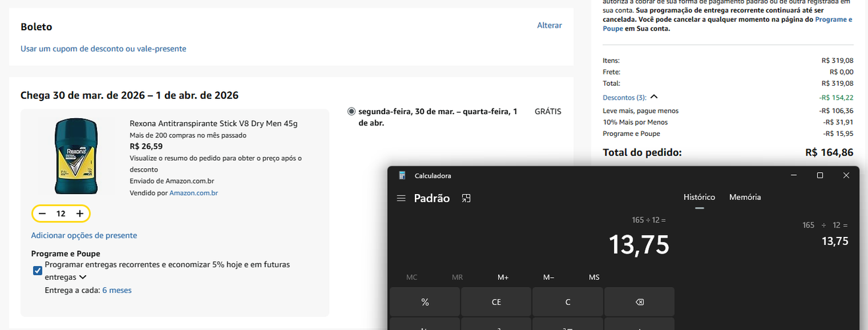868x330 pixels.
Task: Click the MR memory recall button
Action: (x=457, y=277)
